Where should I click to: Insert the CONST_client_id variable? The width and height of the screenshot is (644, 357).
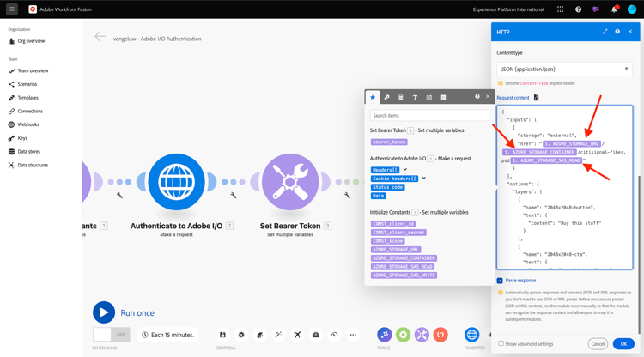(393, 224)
